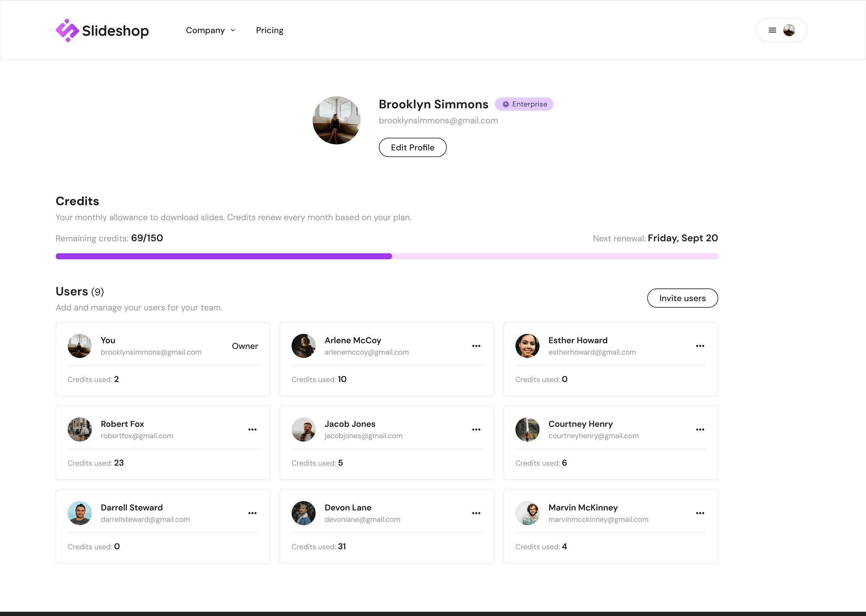Open Jacob Jones' three-dot menu
This screenshot has height=616, width=866.
pos(476,430)
